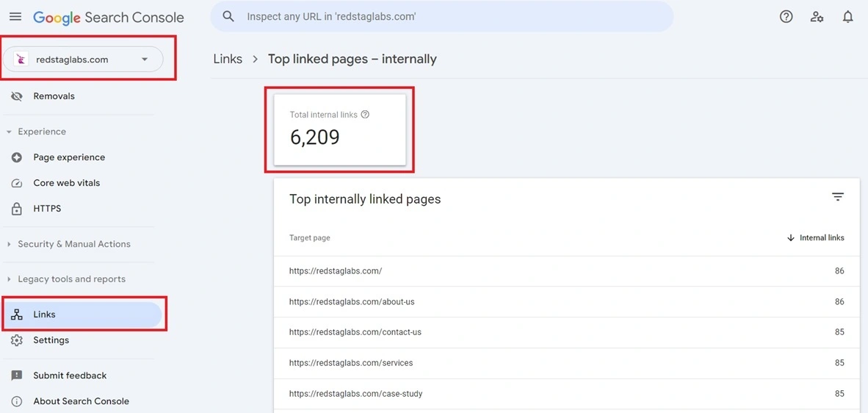Image resolution: width=868 pixels, height=413 pixels.
Task: Sort by the Internal links column header
Action: tap(815, 238)
